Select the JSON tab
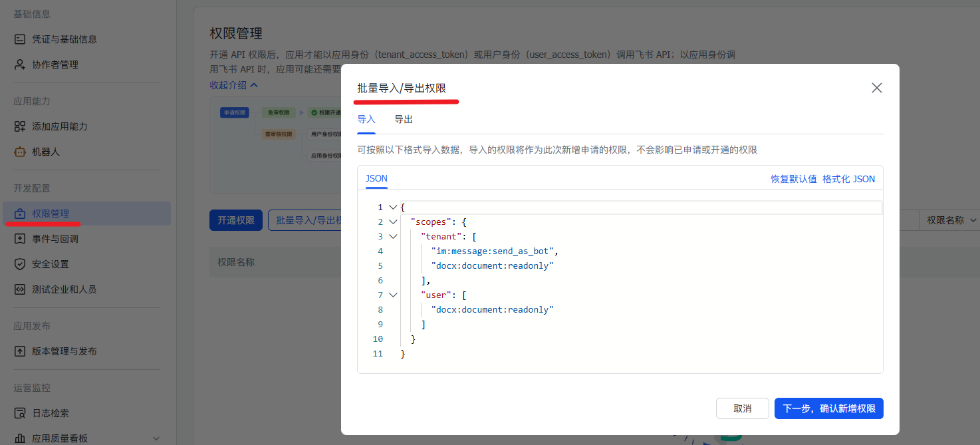Image resolution: width=980 pixels, height=445 pixels. (x=376, y=179)
